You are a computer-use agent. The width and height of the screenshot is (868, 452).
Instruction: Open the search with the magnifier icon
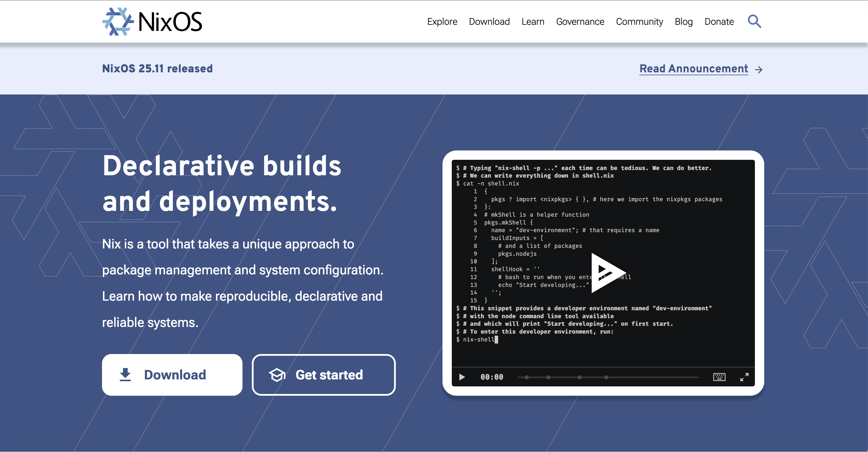point(754,22)
